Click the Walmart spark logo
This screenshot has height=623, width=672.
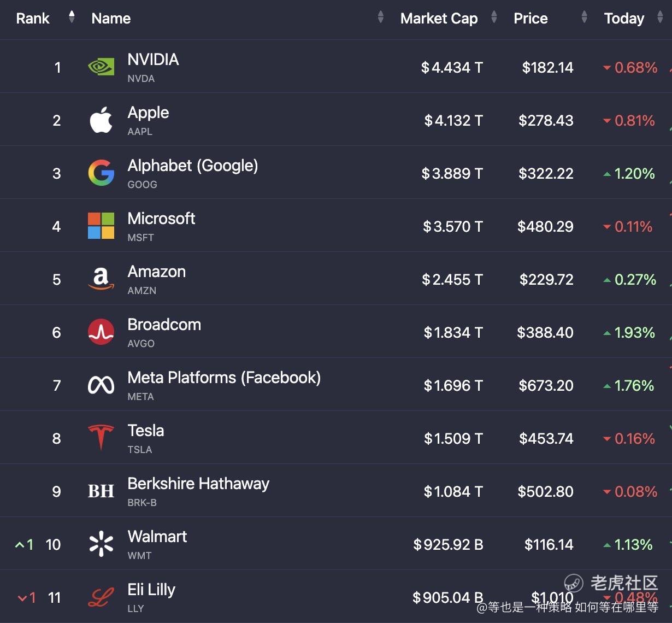tap(101, 544)
